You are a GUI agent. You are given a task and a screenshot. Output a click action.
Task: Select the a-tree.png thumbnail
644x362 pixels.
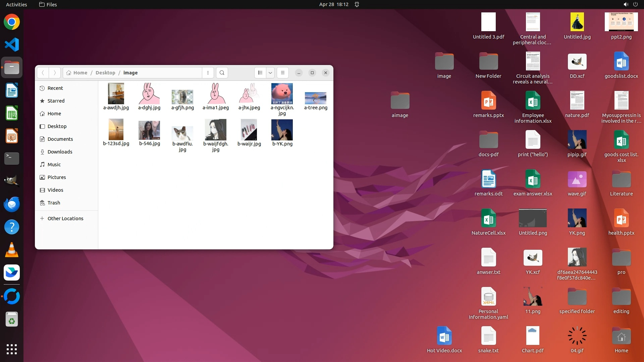pos(315,98)
